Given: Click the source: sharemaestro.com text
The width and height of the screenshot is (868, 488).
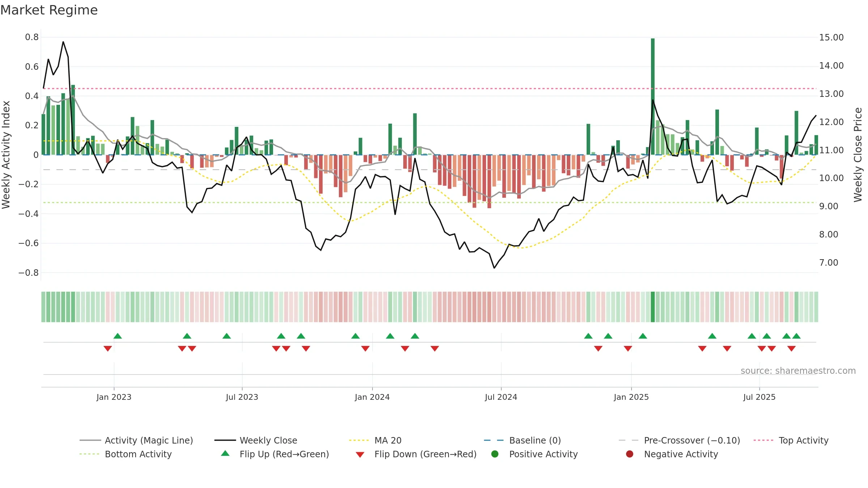Looking at the screenshot, I should click(x=798, y=371).
